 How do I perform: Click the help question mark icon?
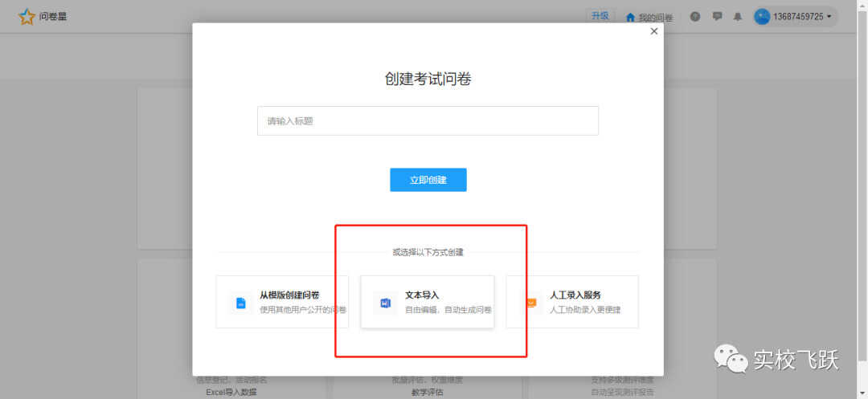[695, 17]
